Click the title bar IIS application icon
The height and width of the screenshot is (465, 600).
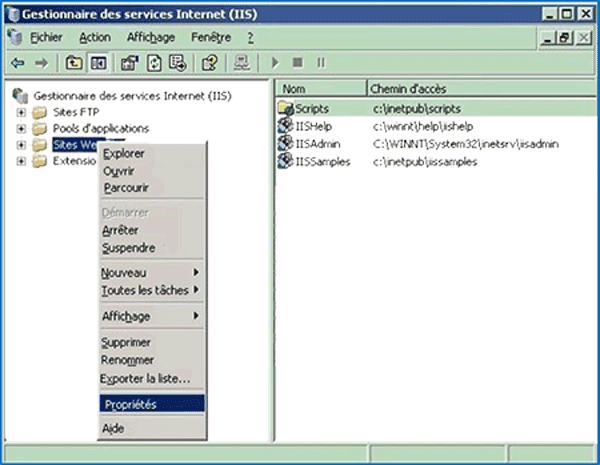[x=13, y=15]
